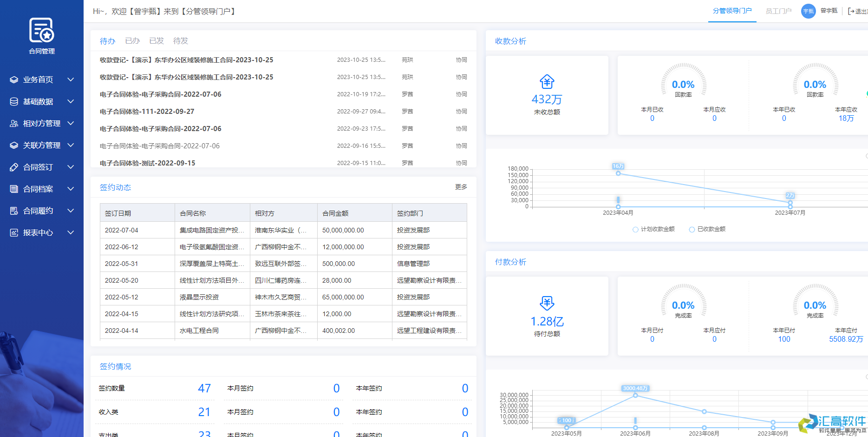Click the 宇甄 user avatar
This screenshot has height=437, width=868.
808,10
